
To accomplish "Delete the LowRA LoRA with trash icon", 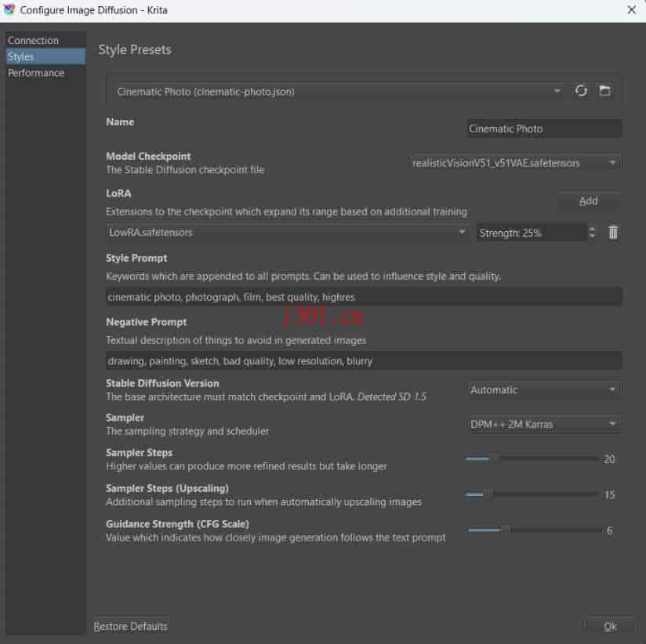I will click(613, 233).
